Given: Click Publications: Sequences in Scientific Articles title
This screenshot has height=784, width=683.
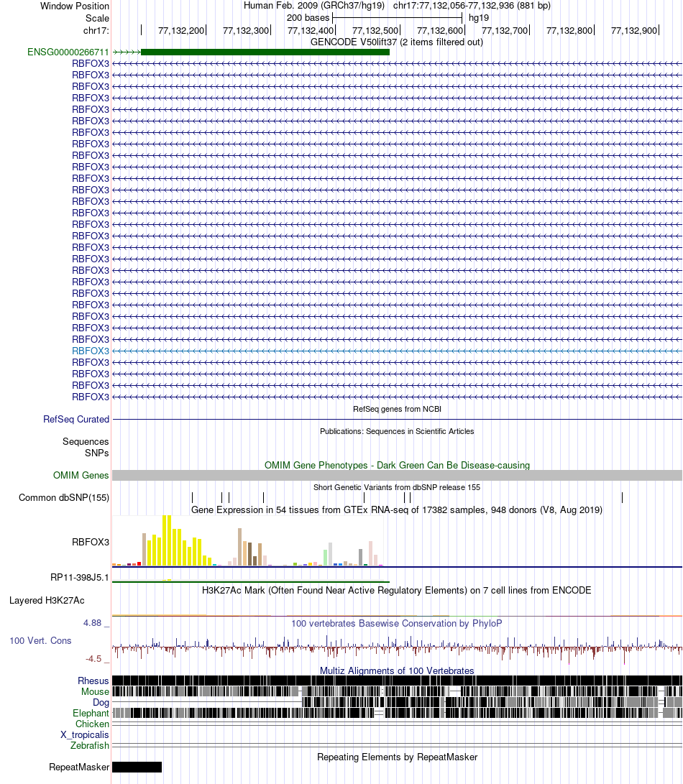Looking at the screenshot, I should pyautogui.click(x=397, y=431).
